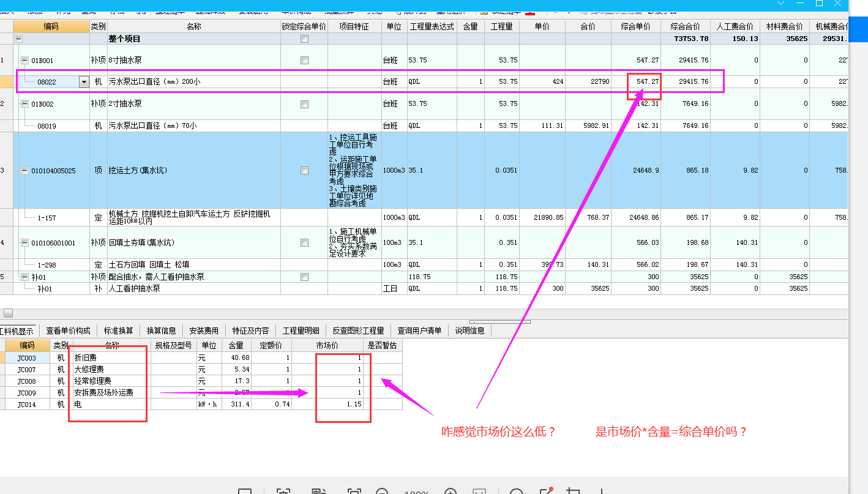Click the 定额价 column header in the lower table
This screenshot has width=868, height=494.
coord(271,346)
